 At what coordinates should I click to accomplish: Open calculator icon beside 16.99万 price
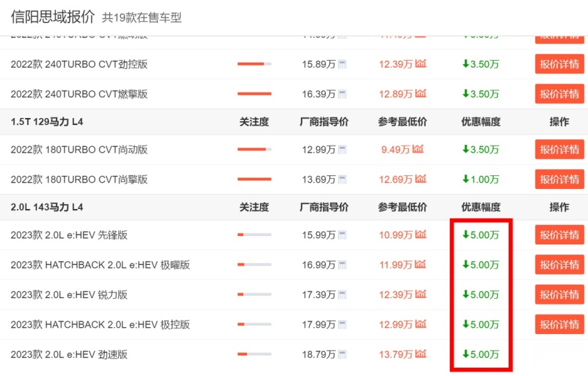pyautogui.click(x=342, y=265)
